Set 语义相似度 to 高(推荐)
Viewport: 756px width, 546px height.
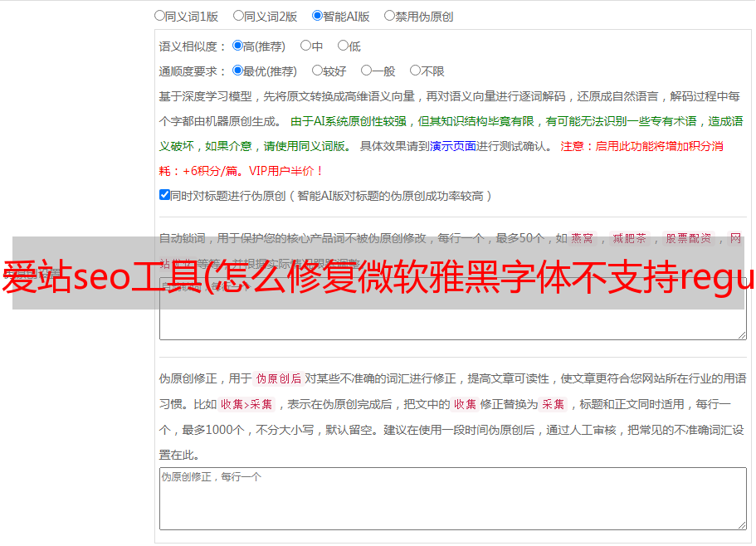tap(237, 46)
